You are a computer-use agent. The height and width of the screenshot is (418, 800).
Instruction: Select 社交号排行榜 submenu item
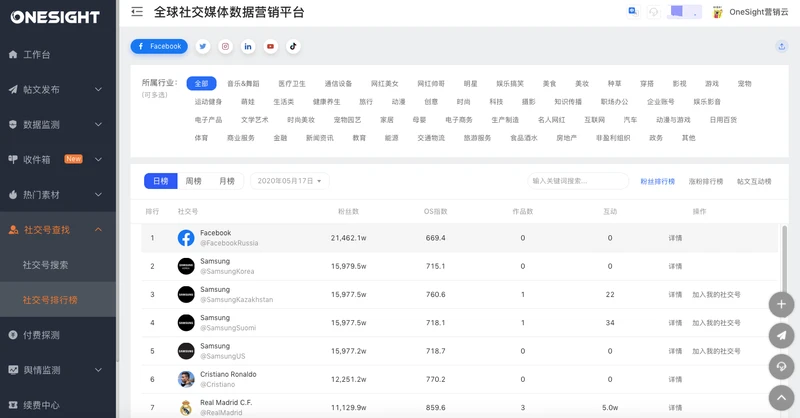tap(58, 300)
